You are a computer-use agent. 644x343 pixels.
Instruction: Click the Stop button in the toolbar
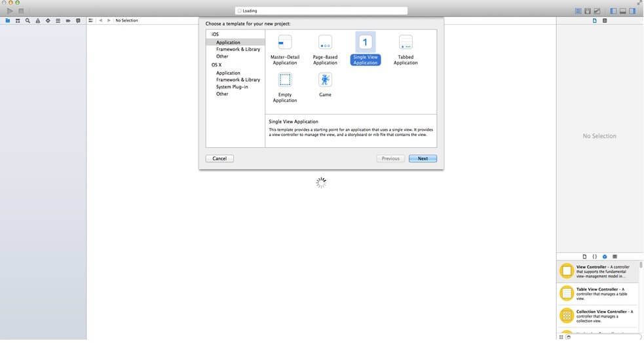point(21,11)
